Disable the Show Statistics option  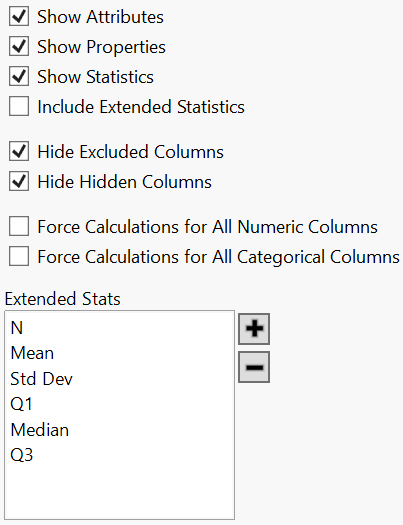[19, 76]
